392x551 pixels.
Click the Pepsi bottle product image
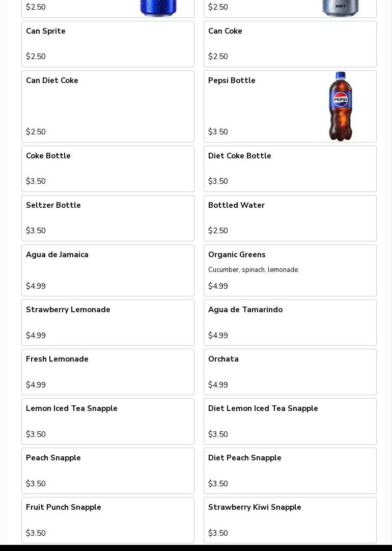tap(341, 106)
